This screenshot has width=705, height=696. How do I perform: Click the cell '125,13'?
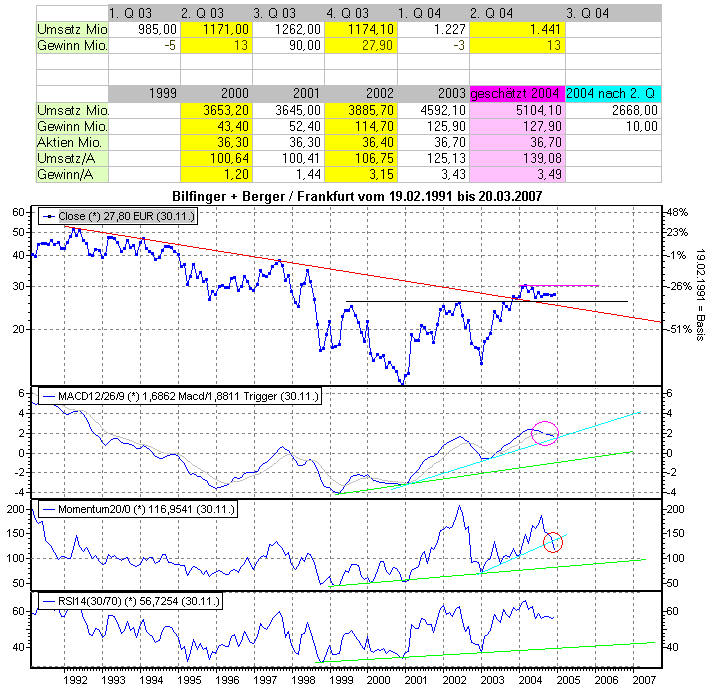[x=433, y=158]
